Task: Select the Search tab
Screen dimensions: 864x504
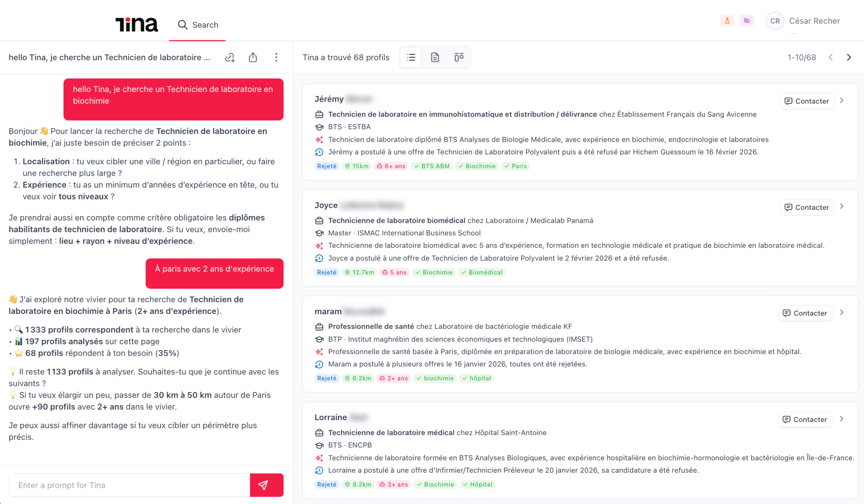Action: point(198,25)
